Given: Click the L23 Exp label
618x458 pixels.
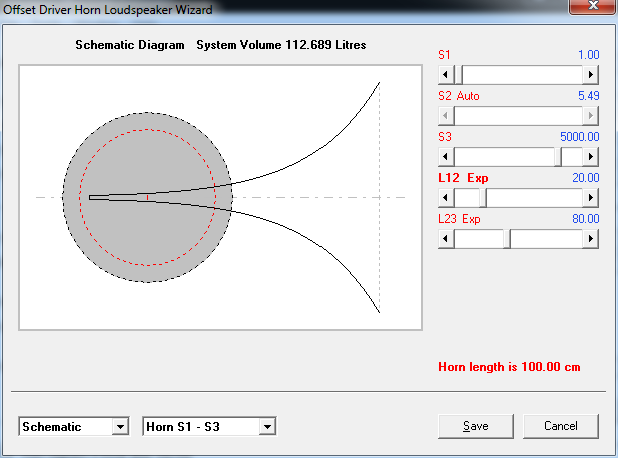Looking at the screenshot, I should 459,219.
